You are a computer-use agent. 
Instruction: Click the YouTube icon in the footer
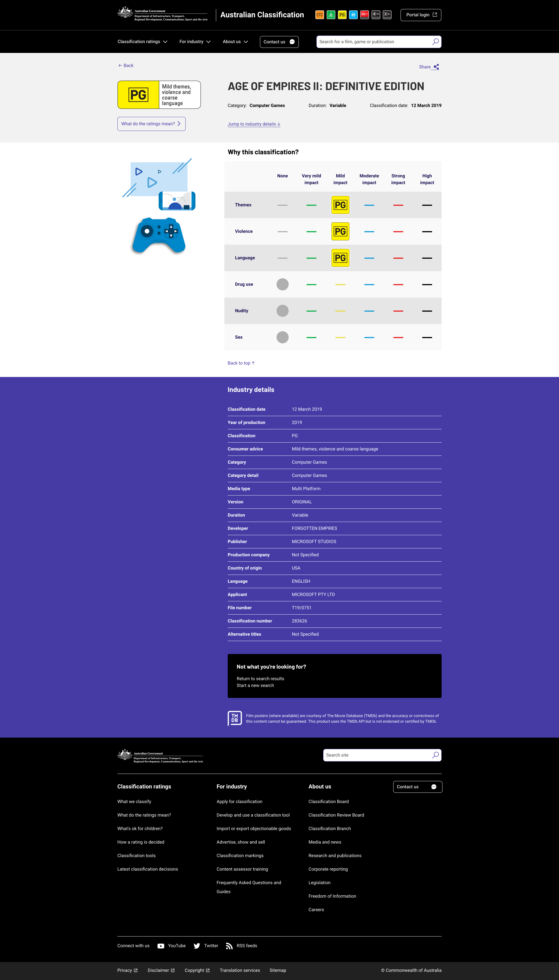[x=161, y=946]
